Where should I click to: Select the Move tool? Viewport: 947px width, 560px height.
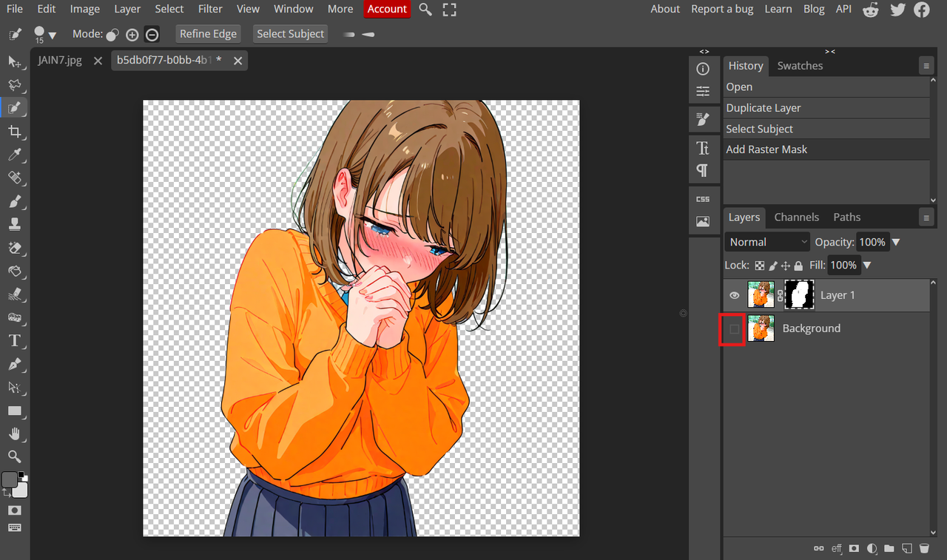(x=14, y=61)
